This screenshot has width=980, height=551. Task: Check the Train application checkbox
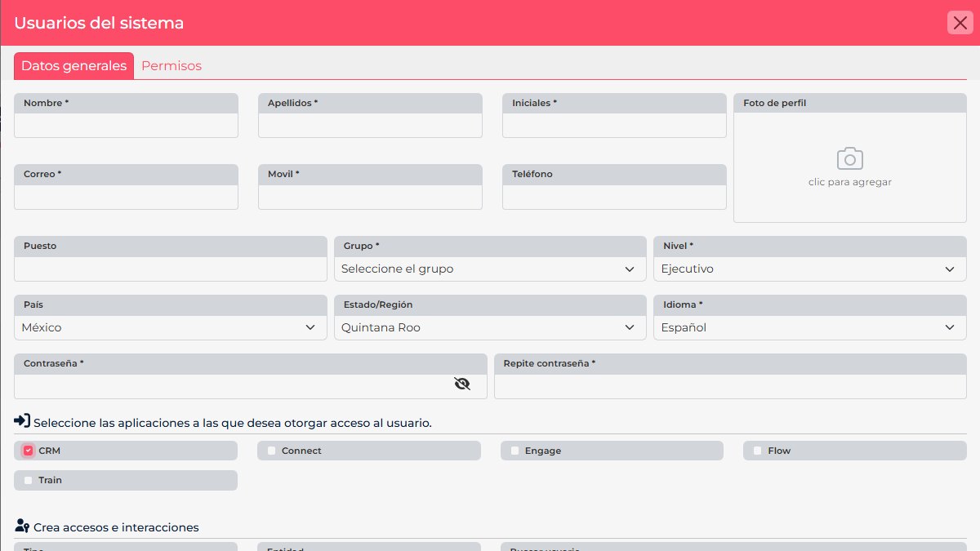click(29, 480)
